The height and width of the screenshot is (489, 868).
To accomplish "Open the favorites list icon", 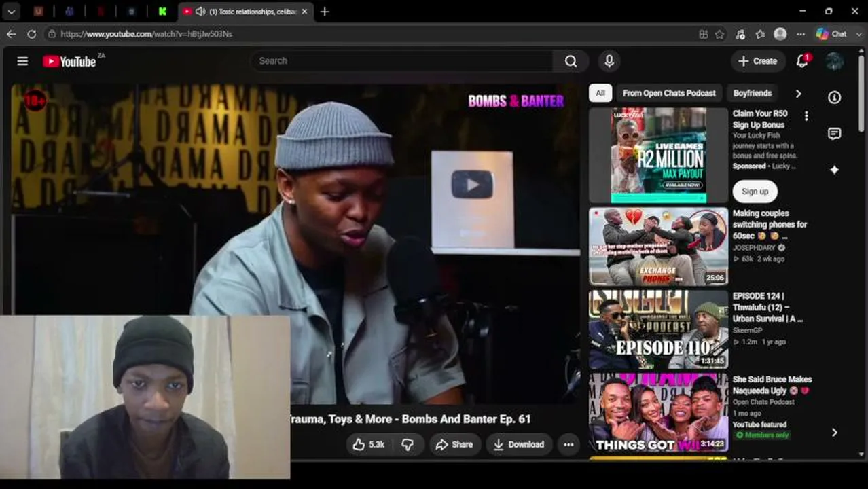I will 760,34.
